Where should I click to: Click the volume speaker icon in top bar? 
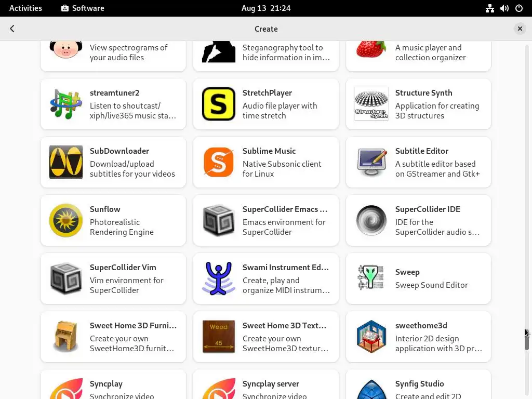504,8
